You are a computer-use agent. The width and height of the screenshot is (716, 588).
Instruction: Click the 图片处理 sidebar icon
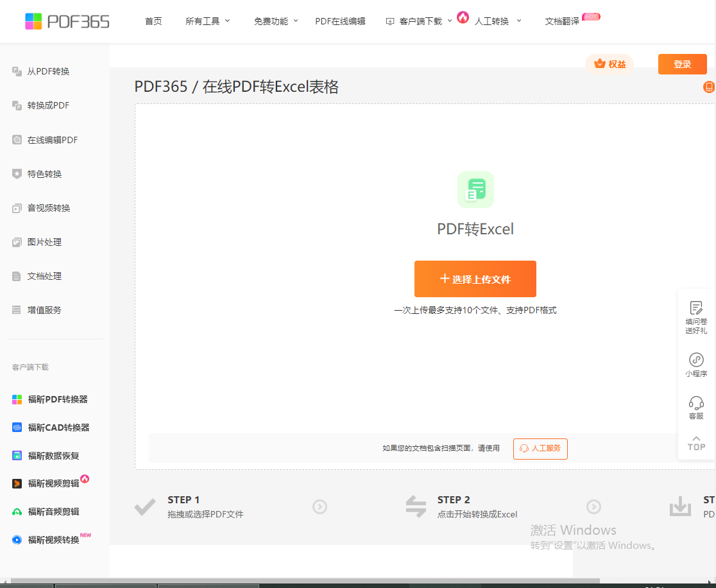click(x=17, y=242)
